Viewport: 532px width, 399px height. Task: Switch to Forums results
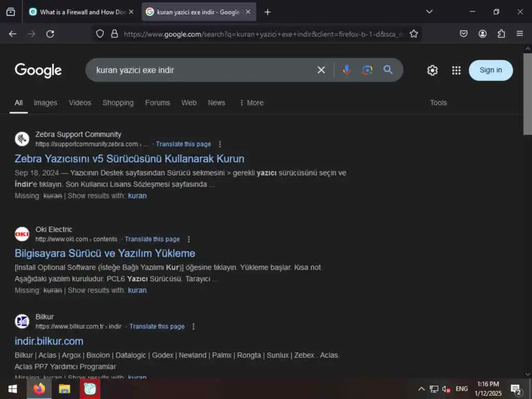(157, 103)
